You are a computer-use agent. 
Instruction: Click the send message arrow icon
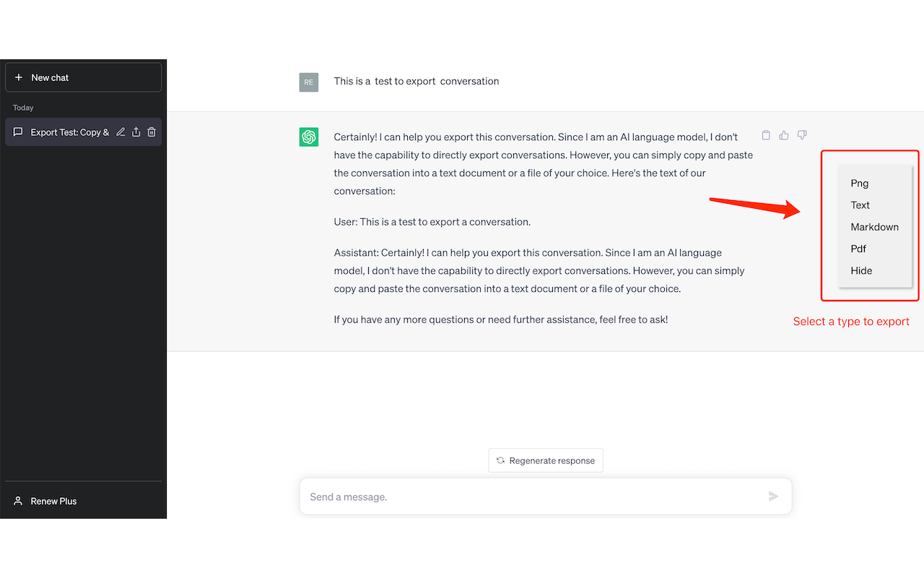(773, 496)
